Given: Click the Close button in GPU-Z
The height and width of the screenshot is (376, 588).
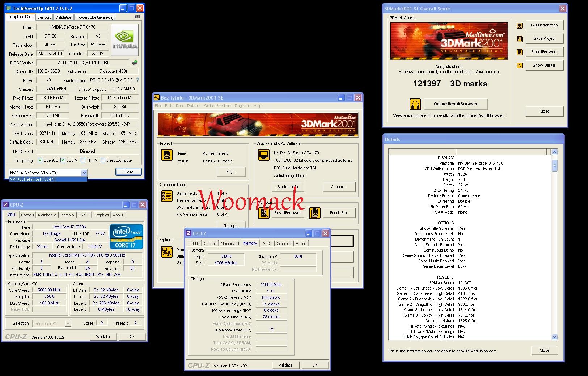Looking at the screenshot, I should [x=128, y=172].
